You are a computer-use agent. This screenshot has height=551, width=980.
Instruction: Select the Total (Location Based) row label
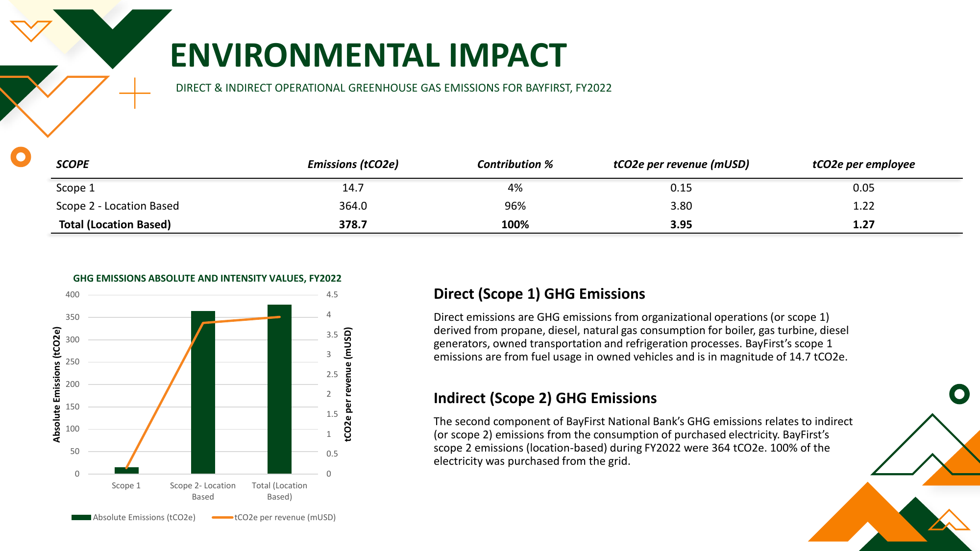point(115,225)
